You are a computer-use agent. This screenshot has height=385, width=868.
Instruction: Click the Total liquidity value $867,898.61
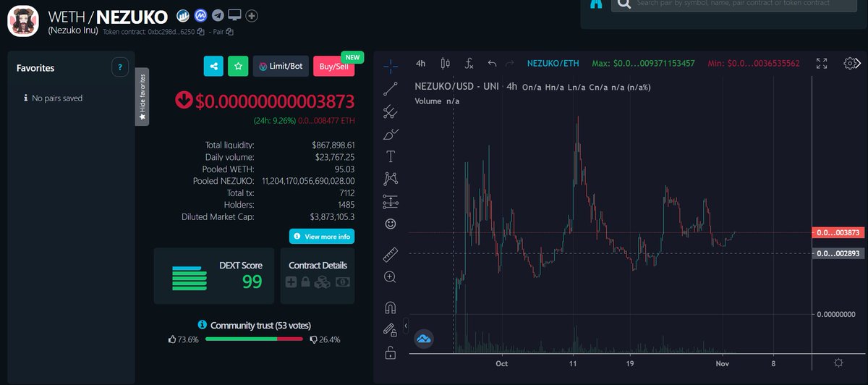tap(333, 145)
